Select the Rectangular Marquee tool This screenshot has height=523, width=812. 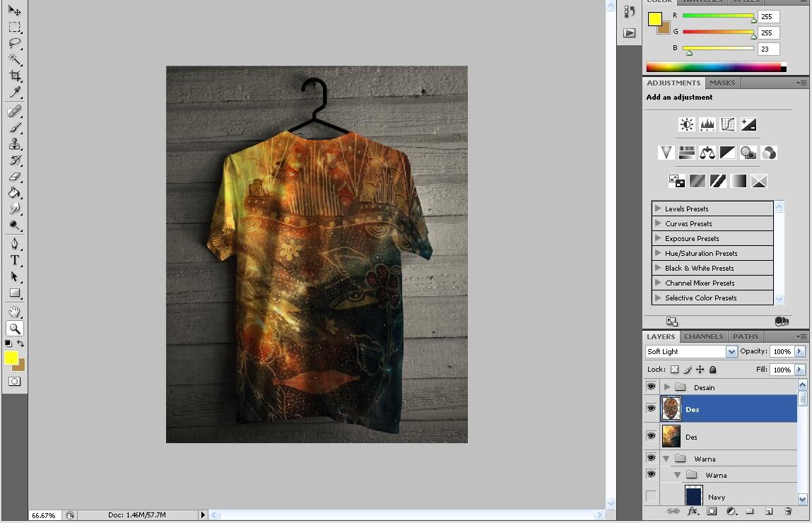[15, 27]
